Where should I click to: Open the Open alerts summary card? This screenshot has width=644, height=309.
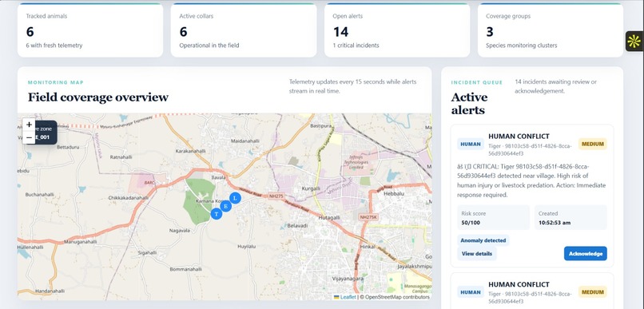tap(397, 30)
